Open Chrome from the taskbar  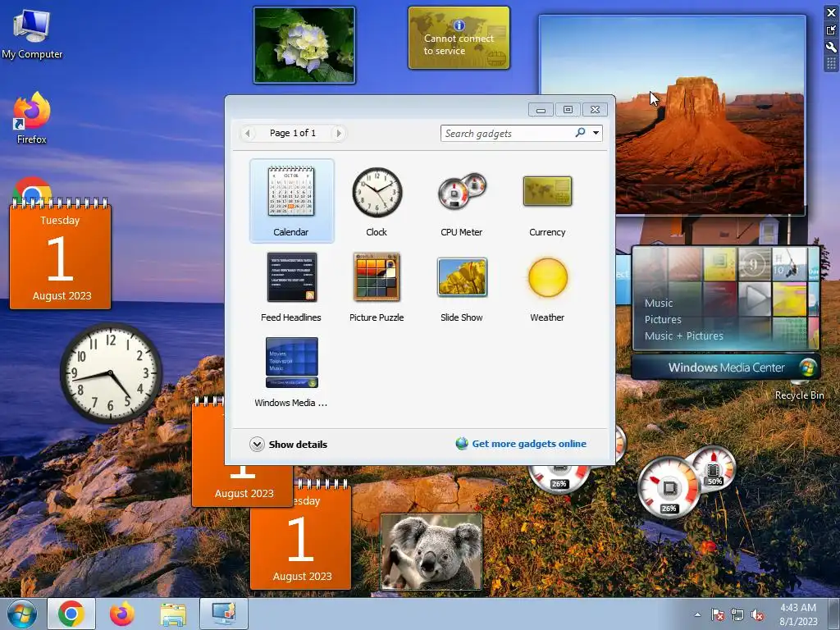point(71,614)
